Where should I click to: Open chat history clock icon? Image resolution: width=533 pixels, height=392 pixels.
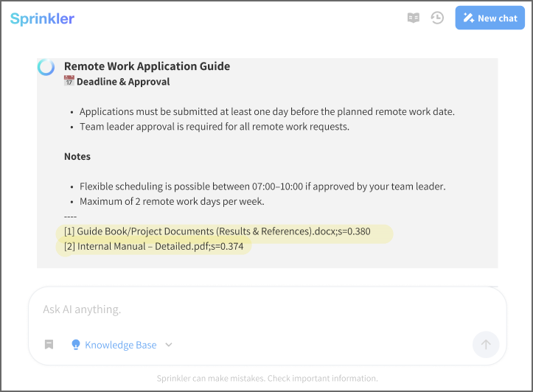(x=437, y=18)
